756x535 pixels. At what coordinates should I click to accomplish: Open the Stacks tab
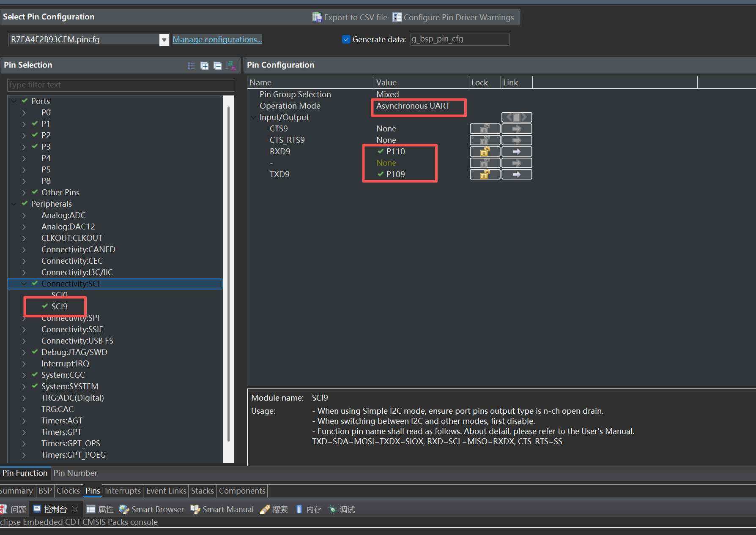point(202,491)
